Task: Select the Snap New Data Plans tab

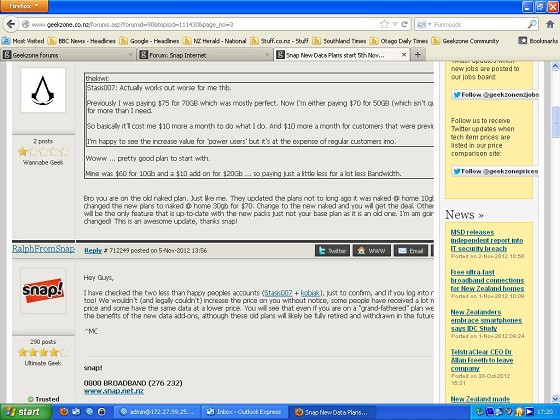Action: 336,55
